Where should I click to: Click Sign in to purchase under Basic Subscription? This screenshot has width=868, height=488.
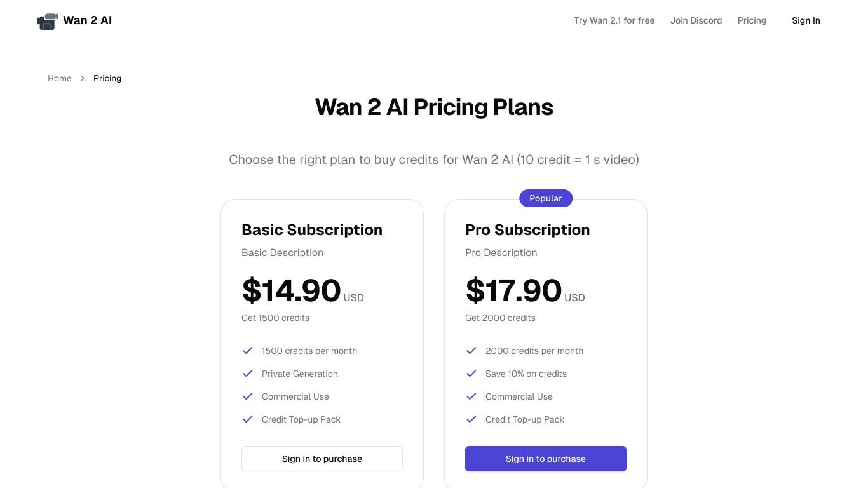[x=322, y=459]
